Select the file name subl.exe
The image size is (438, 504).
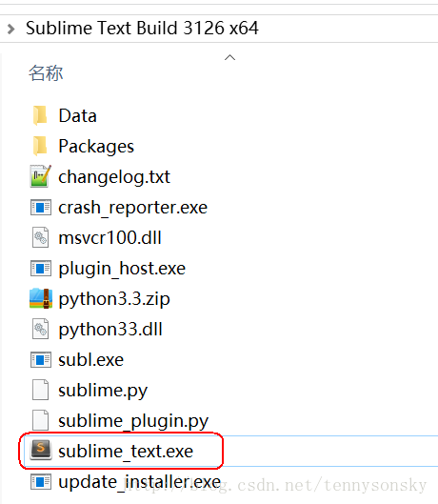tap(91, 360)
